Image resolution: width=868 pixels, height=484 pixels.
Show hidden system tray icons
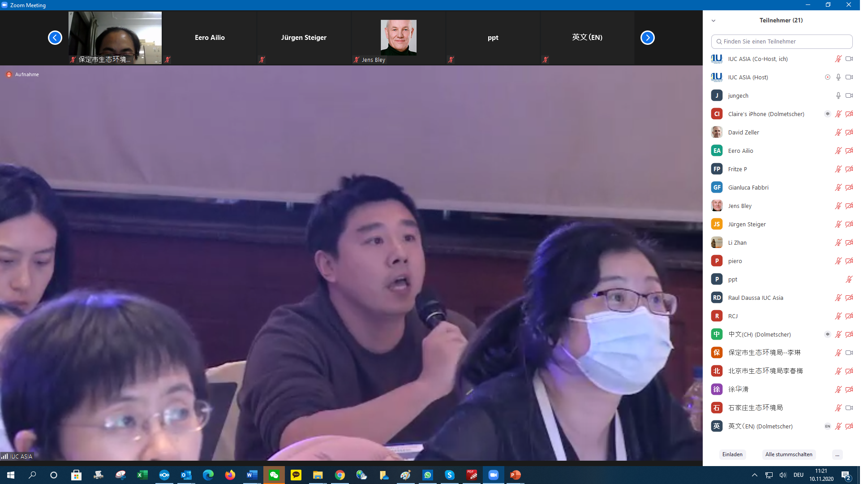(x=754, y=475)
